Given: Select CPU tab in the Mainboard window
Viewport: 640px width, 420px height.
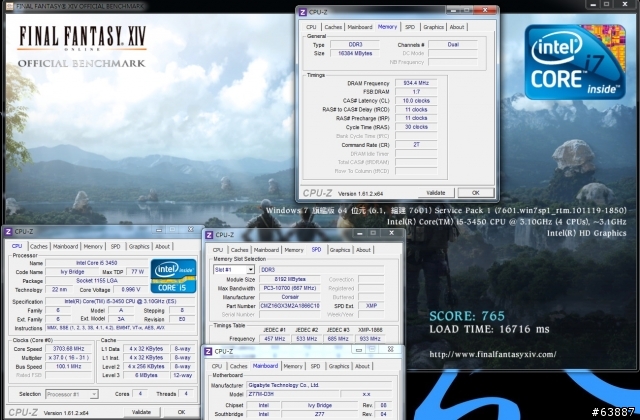Looking at the screenshot, I should [x=217, y=367].
